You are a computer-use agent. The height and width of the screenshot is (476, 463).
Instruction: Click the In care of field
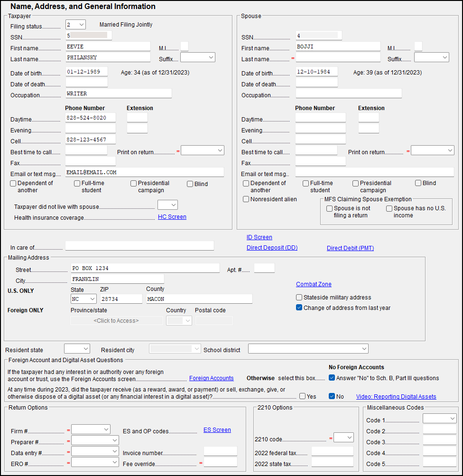point(139,246)
